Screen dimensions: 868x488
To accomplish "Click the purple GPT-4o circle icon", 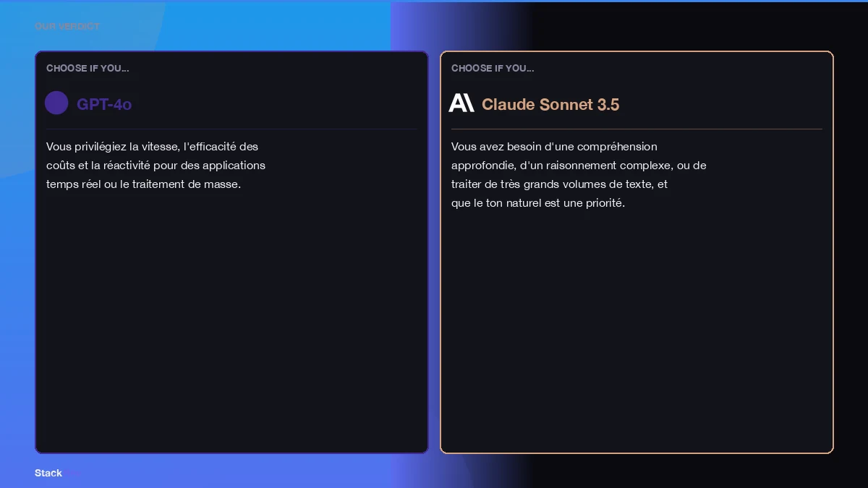I will tap(56, 103).
